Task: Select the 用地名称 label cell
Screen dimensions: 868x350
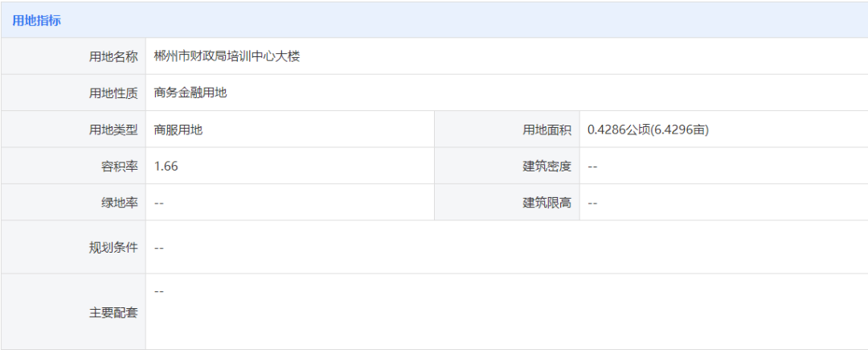Action: pos(74,56)
